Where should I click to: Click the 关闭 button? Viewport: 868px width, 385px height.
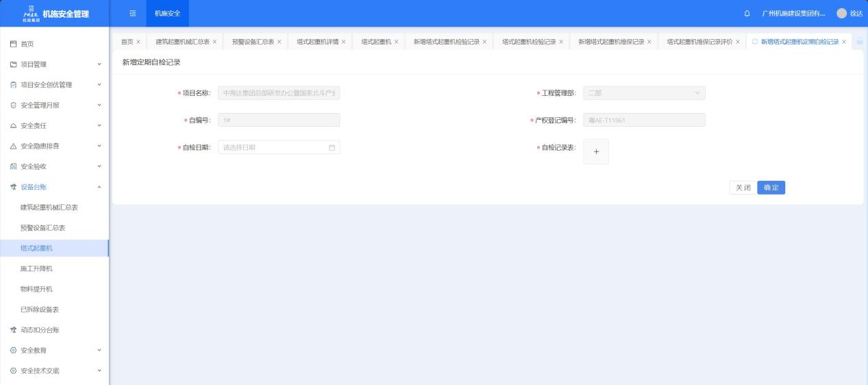[x=743, y=188]
